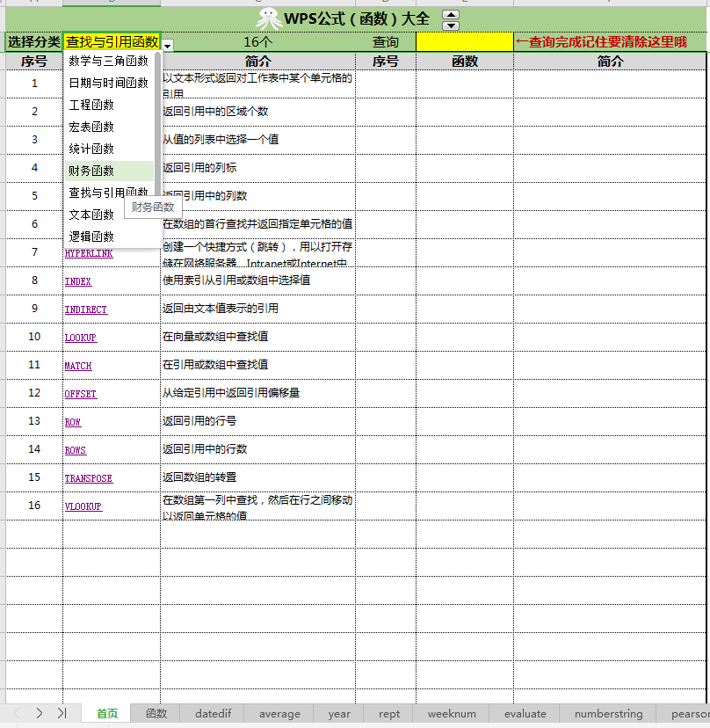Follow the OFFSET function link
The height and width of the screenshot is (728, 710).
pyautogui.click(x=81, y=394)
